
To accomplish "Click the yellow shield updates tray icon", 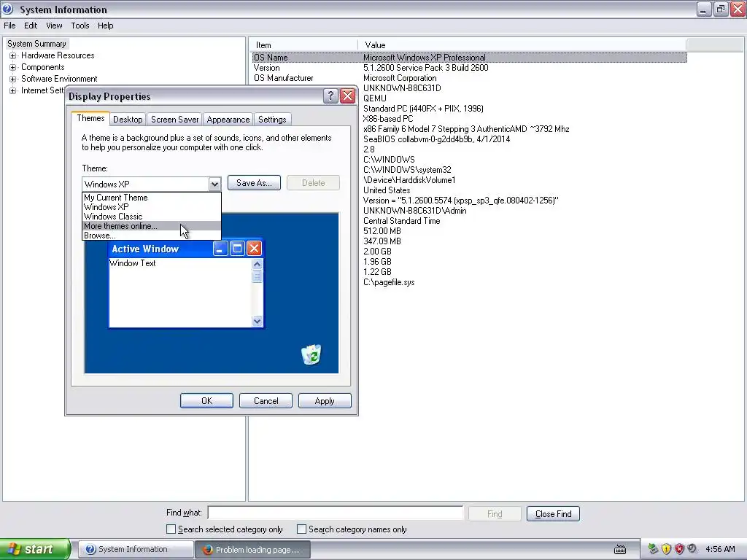I will tap(666, 549).
